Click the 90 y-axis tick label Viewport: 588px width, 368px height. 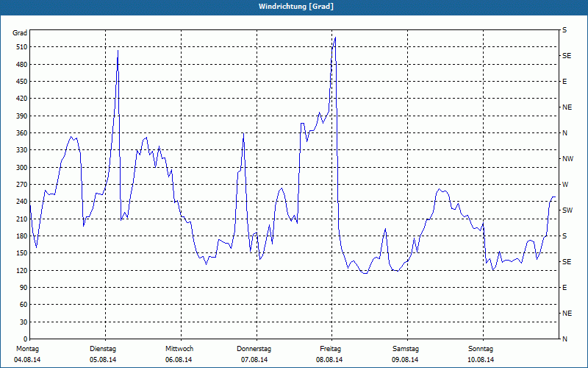24,288
